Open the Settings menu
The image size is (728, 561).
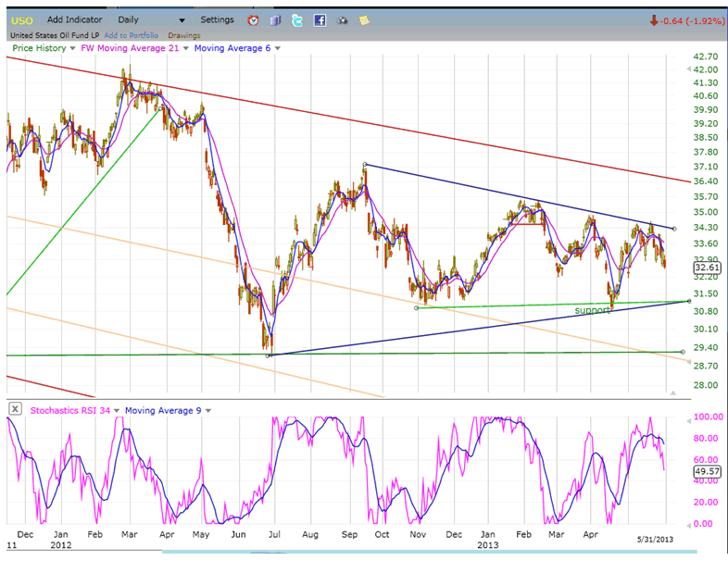(x=218, y=19)
